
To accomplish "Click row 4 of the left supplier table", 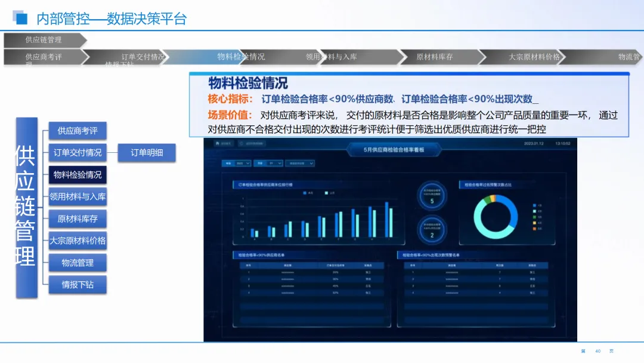I will click(x=312, y=293).
